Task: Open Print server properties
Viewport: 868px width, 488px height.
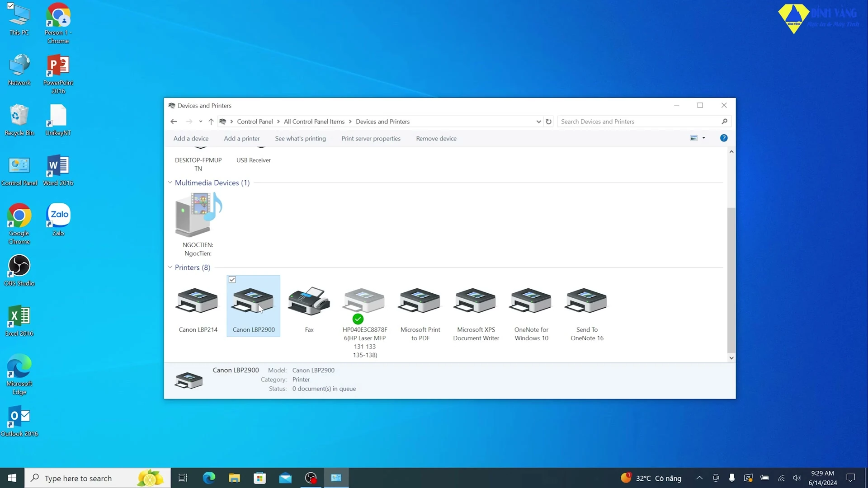Action: (x=371, y=139)
